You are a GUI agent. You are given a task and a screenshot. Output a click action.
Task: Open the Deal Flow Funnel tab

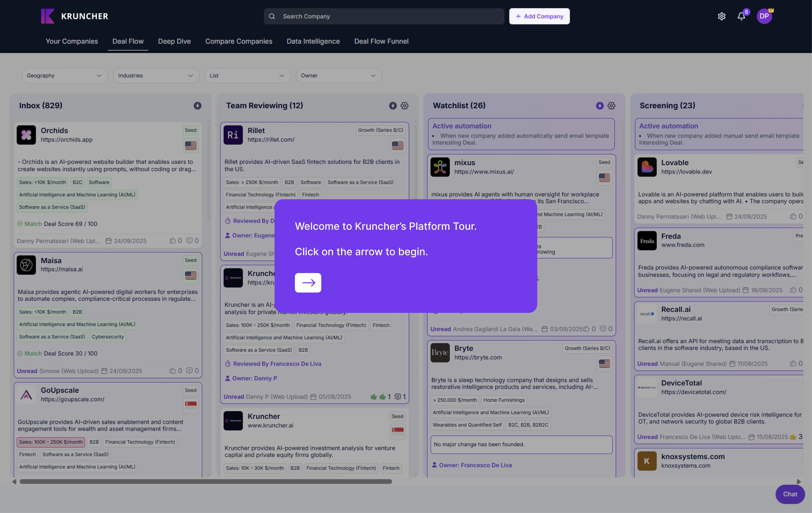click(381, 41)
